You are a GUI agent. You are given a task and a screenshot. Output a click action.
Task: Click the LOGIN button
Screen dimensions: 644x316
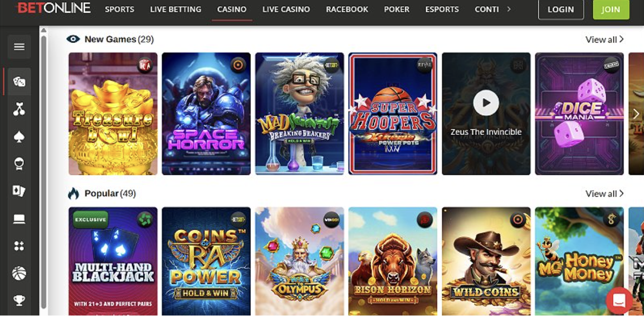(561, 9)
